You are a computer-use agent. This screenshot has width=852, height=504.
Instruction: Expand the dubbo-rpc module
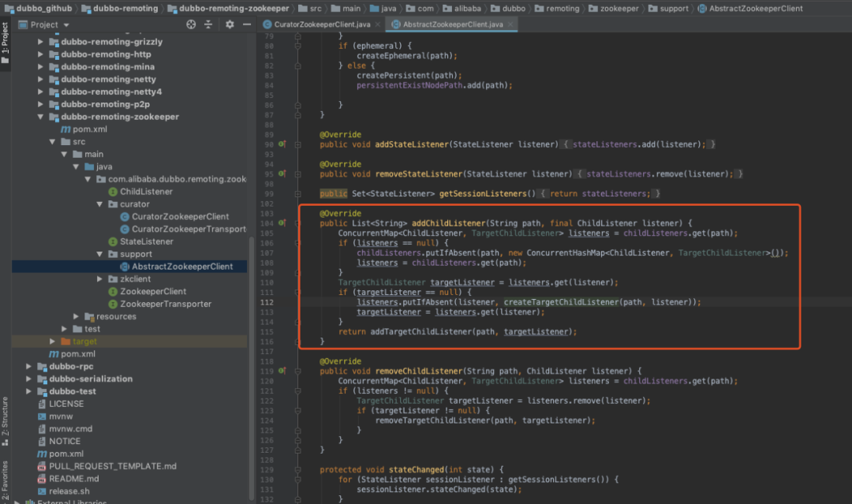pyautogui.click(x=29, y=367)
